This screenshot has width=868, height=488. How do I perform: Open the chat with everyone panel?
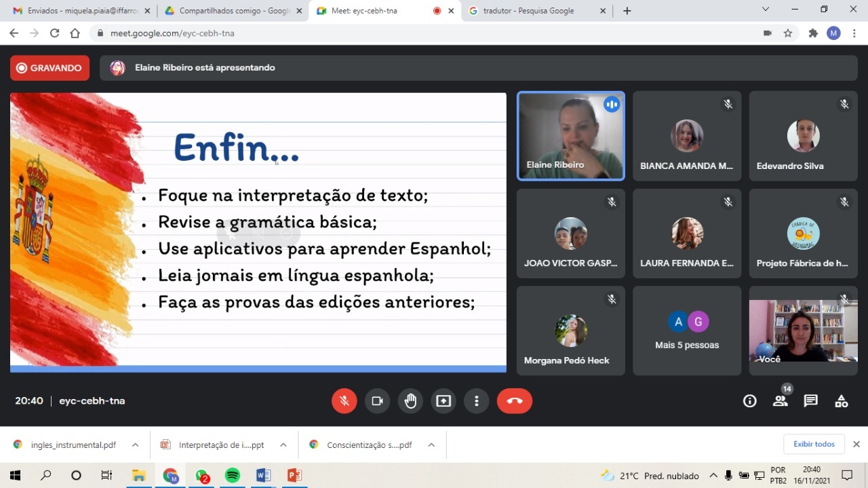pyautogui.click(x=810, y=401)
